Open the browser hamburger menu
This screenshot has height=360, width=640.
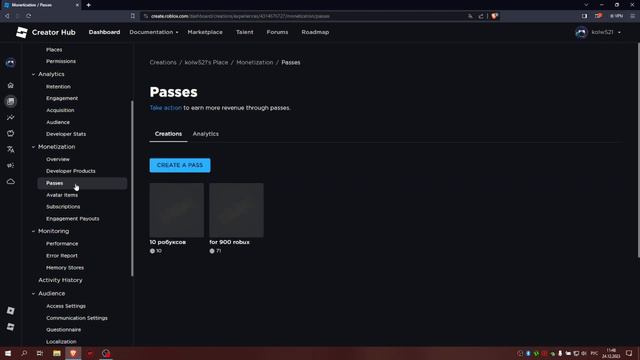pyautogui.click(x=633, y=16)
